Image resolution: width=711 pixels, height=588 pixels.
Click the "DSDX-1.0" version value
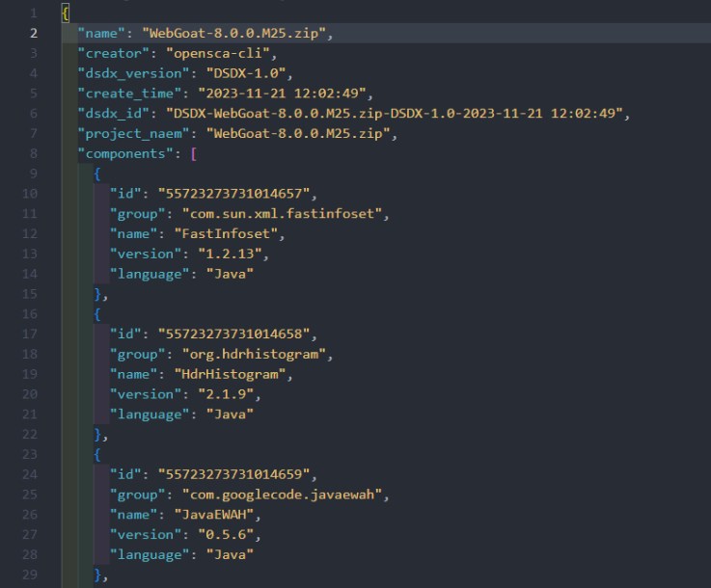[x=248, y=73]
